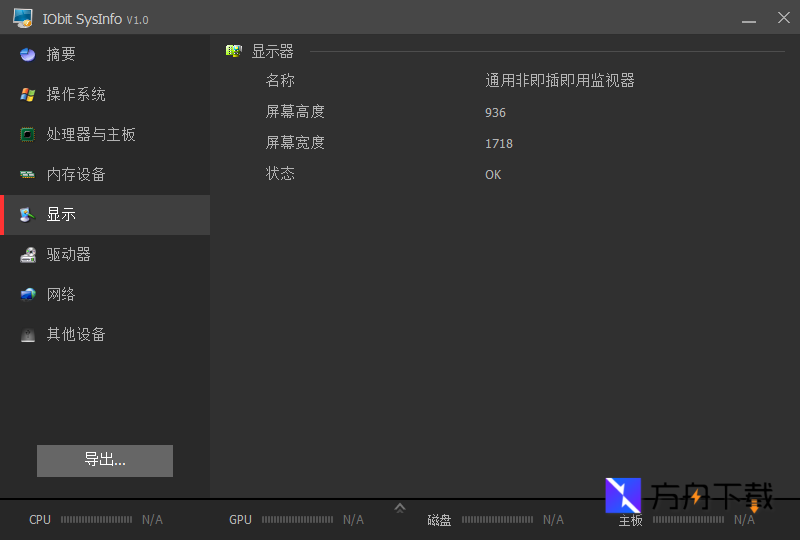Viewport: 800px width, 540px height.
Task: Click the 状态 label
Action: tap(280, 174)
